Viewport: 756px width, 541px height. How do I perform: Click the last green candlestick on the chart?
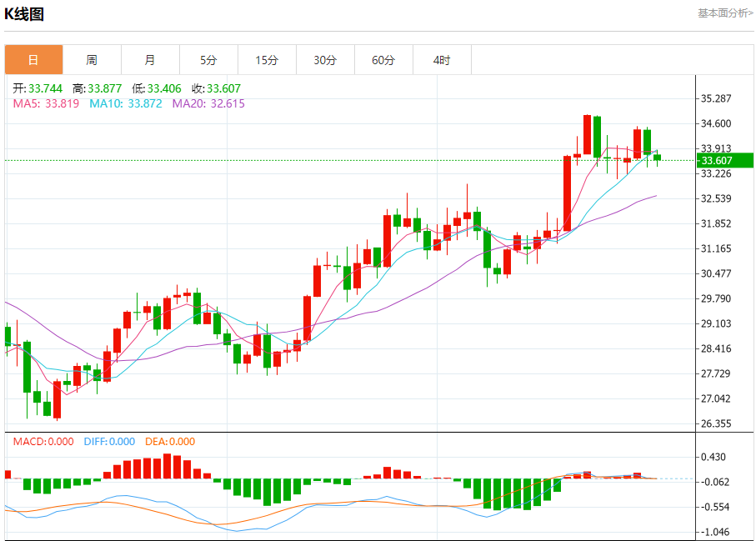point(657,158)
